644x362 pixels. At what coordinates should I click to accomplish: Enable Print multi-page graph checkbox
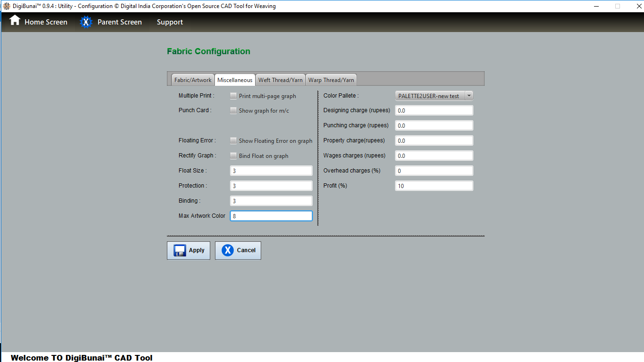233,96
